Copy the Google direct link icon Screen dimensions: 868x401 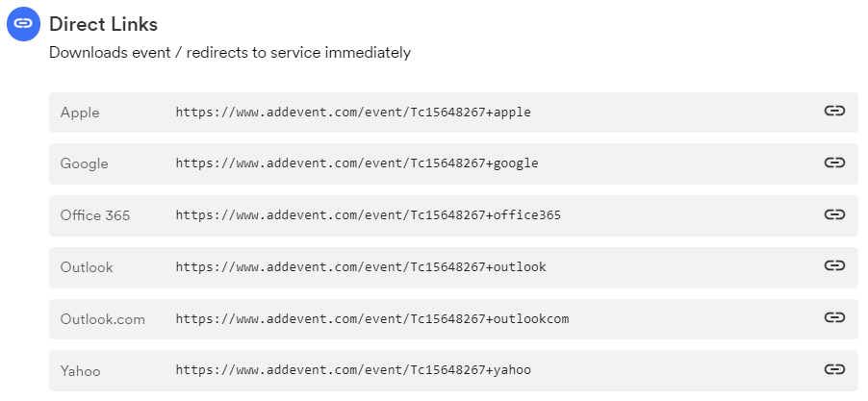pos(834,163)
